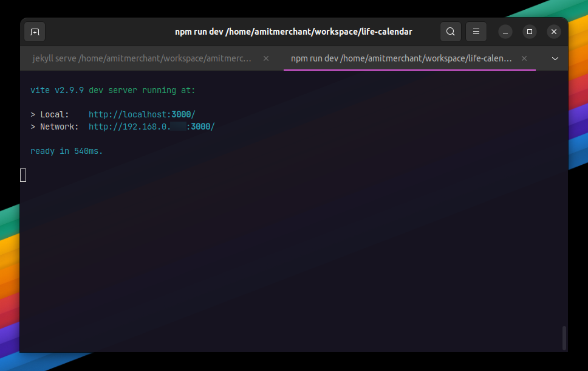Screen dimensions: 588x371
Task: Switch to the jekyll serve tab
Action: tap(142, 58)
